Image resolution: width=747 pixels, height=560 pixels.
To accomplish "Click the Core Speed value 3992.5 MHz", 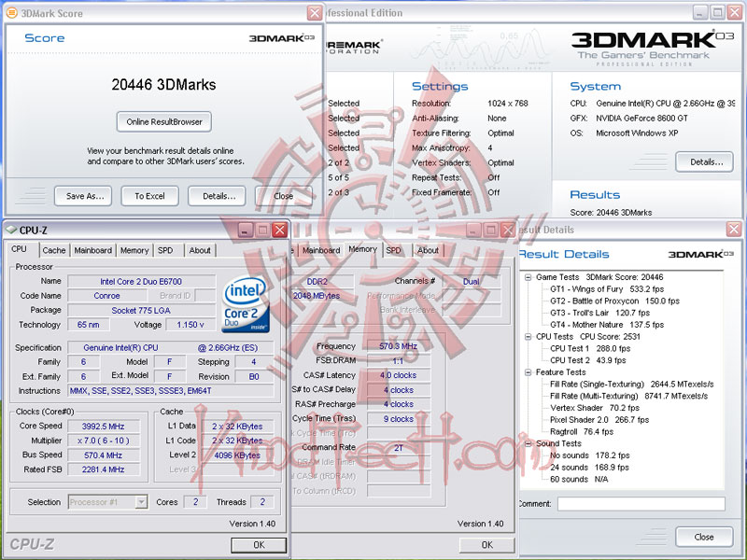I will (103, 427).
